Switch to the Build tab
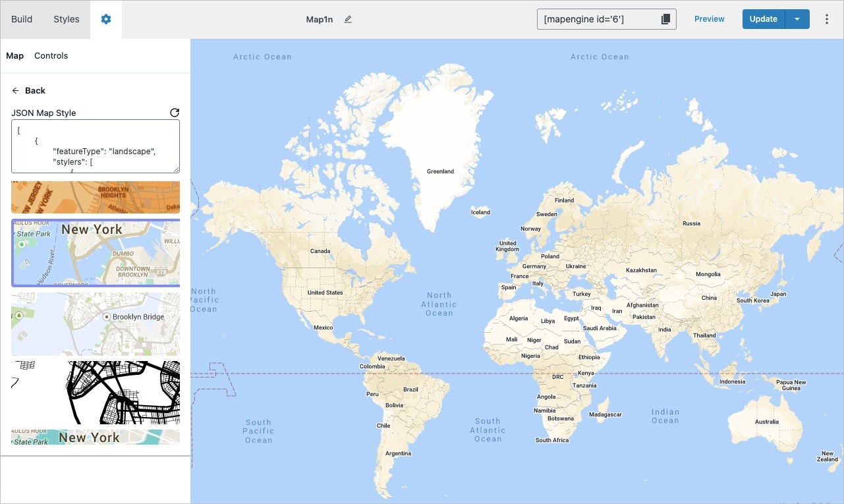This screenshot has height=504, width=844. pos(21,19)
